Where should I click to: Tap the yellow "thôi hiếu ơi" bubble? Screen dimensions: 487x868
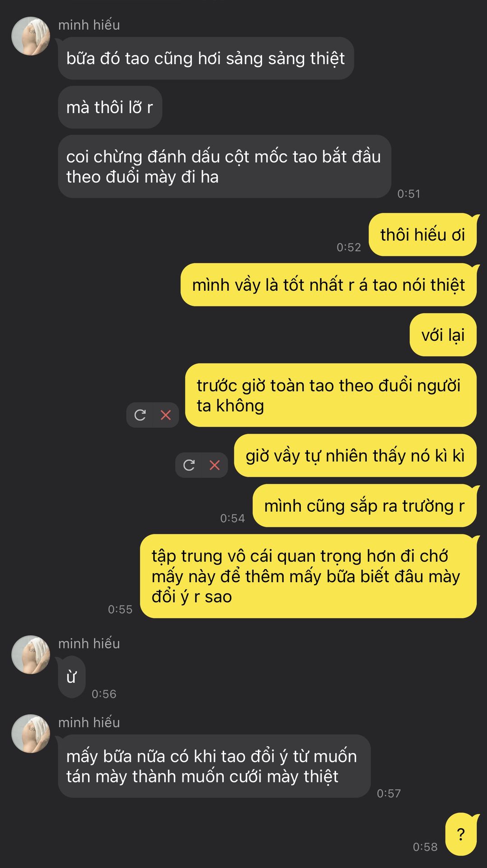click(x=423, y=235)
